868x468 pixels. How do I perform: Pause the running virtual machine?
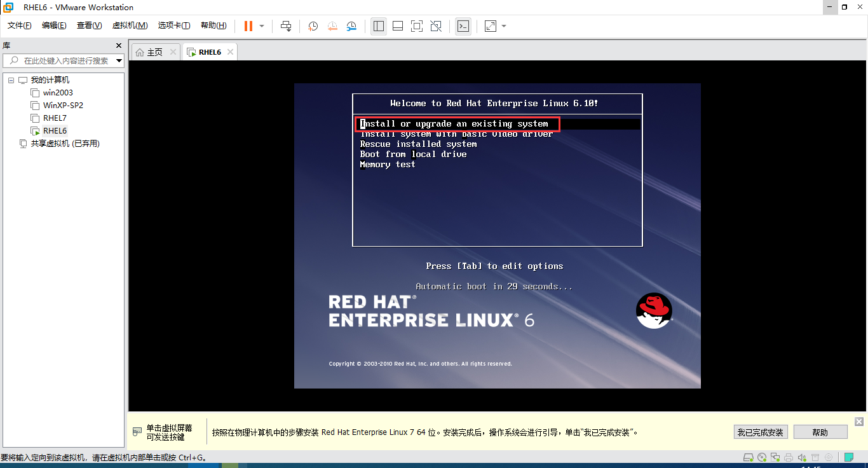248,26
